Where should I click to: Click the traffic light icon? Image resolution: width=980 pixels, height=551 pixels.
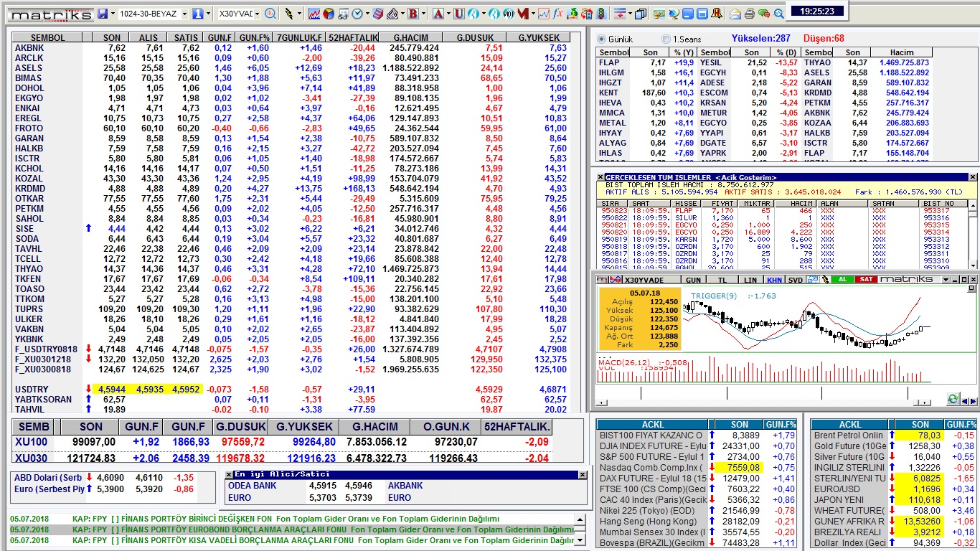(x=601, y=14)
